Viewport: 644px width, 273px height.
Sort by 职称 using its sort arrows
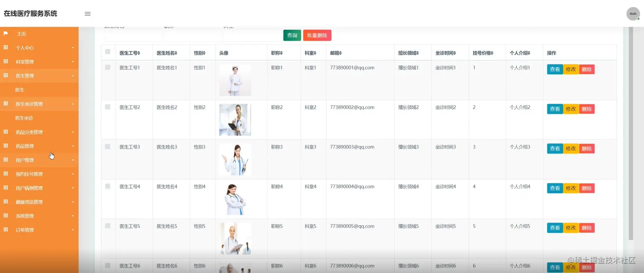[x=281, y=53]
